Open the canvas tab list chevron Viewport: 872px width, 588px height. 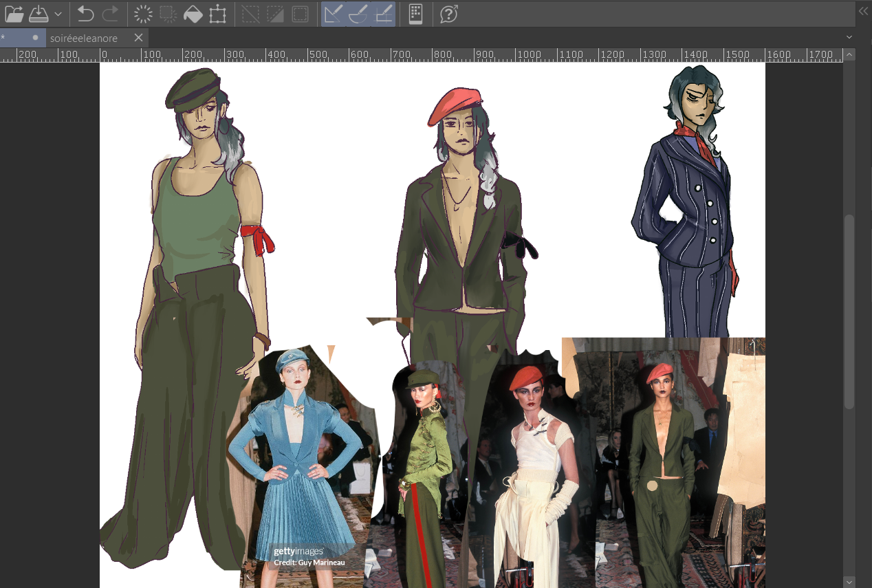pos(849,37)
